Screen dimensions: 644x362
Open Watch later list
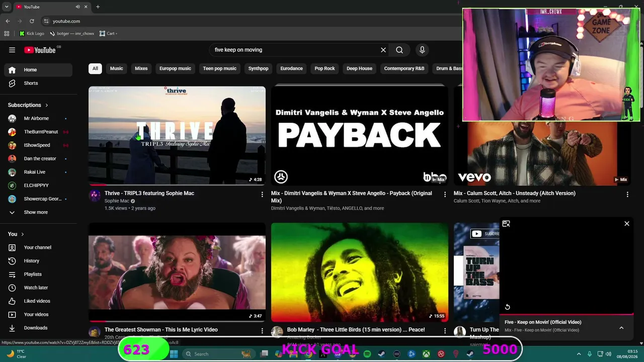click(38, 288)
